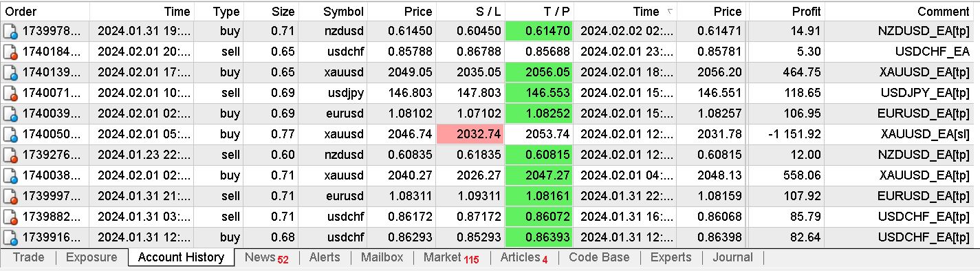Select order icon of USDJPY sell row
This screenshot has width=980, height=271.
[x=10, y=93]
